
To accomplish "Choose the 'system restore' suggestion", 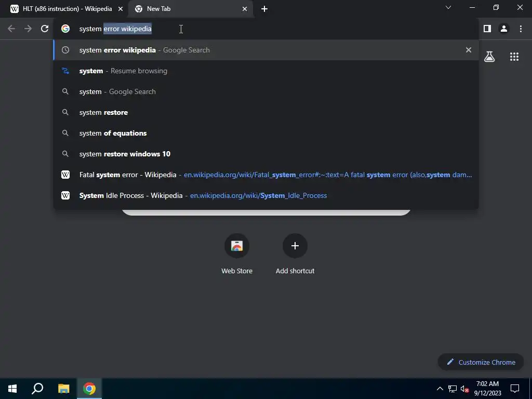I will [265, 112].
